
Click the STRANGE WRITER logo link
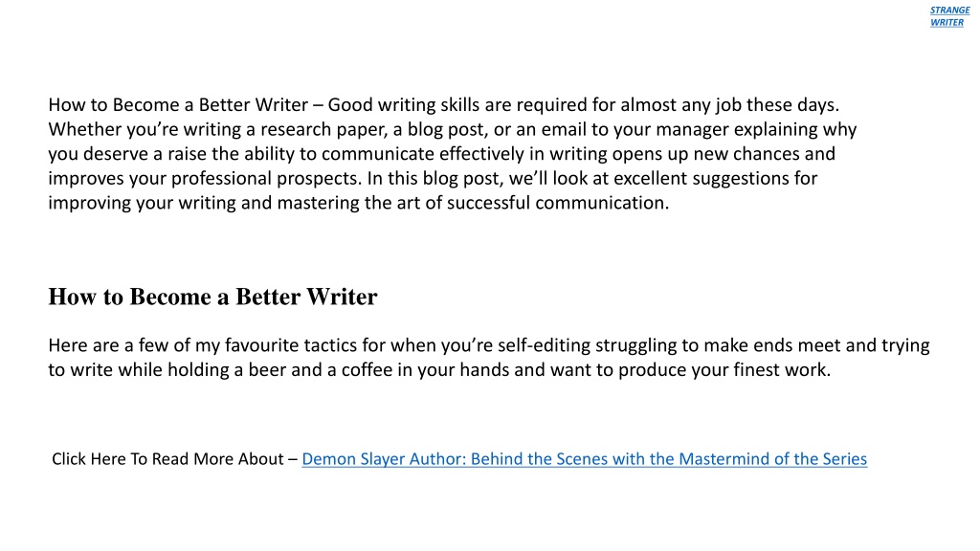coord(949,16)
